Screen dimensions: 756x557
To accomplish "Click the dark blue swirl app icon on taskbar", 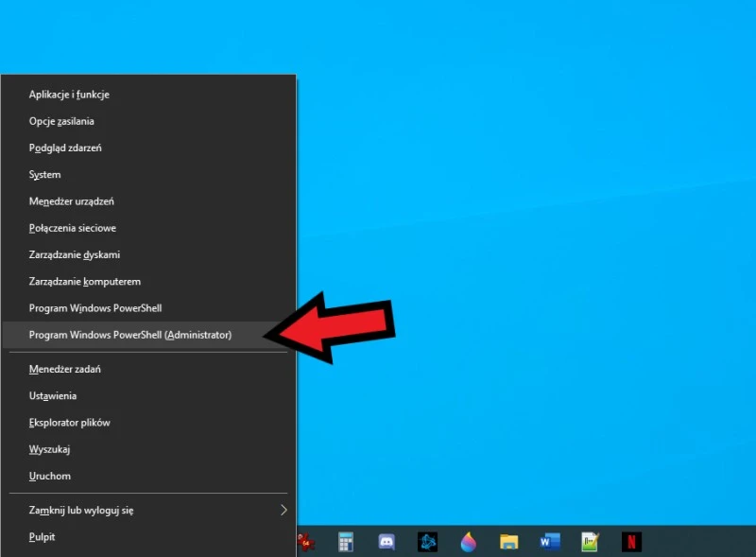I will pyautogui.click(x=428, y=541).
